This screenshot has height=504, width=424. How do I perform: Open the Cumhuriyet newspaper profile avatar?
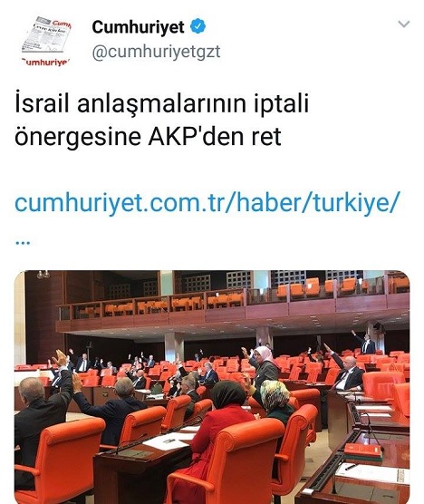tap(46, 41)
